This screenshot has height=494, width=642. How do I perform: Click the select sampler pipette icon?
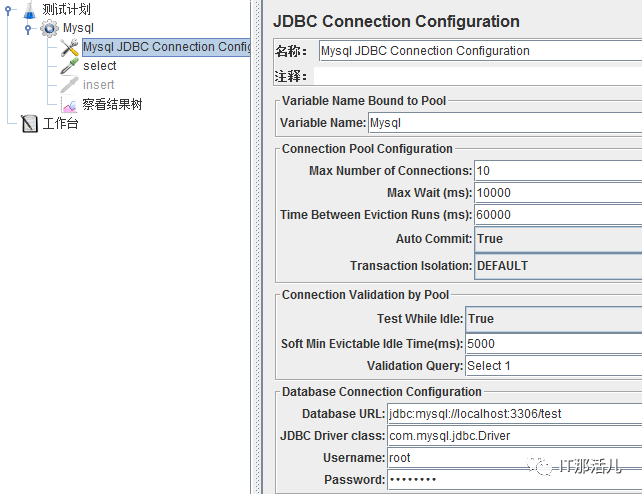pos(69,66)
